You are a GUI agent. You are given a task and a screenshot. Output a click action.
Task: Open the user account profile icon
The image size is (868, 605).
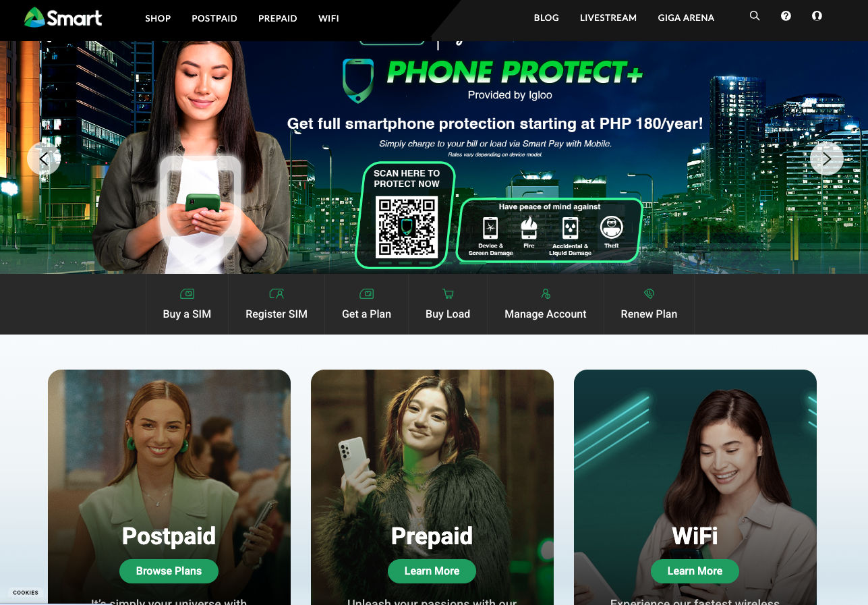[x=817, y=16]
